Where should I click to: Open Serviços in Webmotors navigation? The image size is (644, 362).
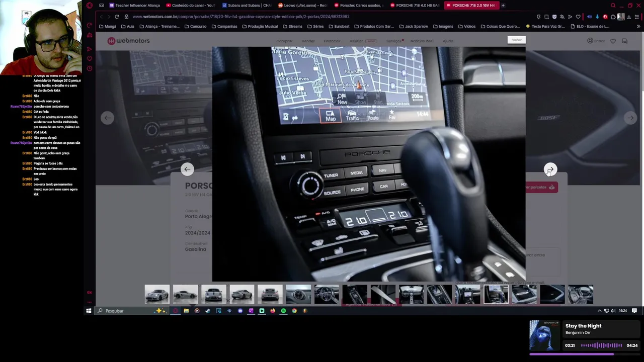click(394, 41)
